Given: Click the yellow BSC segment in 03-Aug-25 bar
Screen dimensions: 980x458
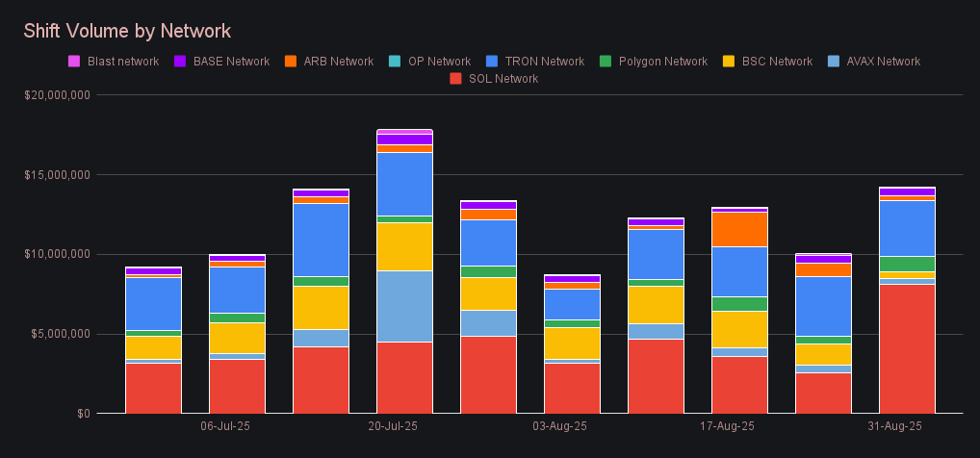Looking at the screenshot, I should tap(572, 343).
